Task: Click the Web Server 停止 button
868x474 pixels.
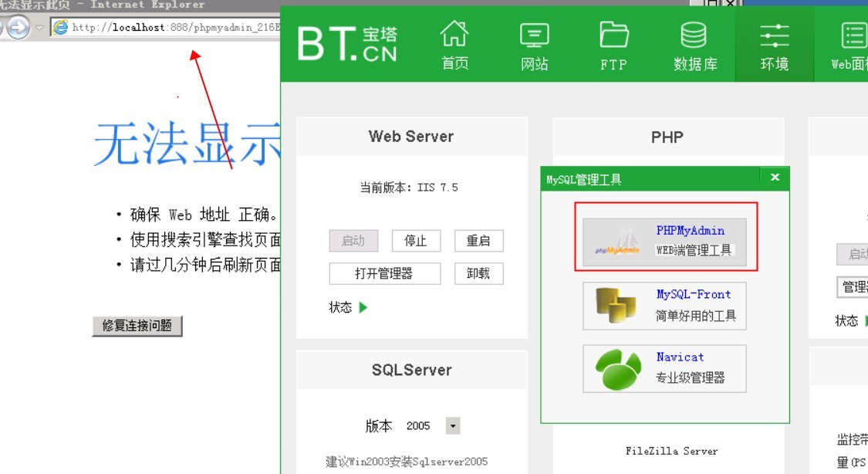Action: click(416, 241)
